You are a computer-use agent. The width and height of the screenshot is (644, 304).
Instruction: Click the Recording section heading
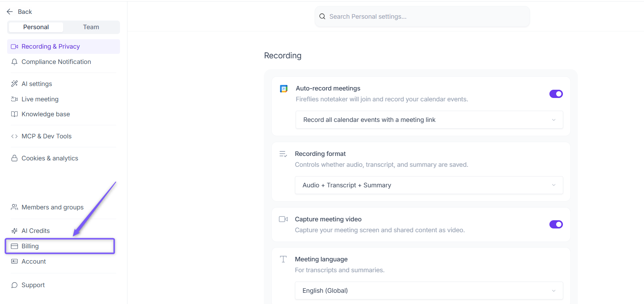point(283,55)
